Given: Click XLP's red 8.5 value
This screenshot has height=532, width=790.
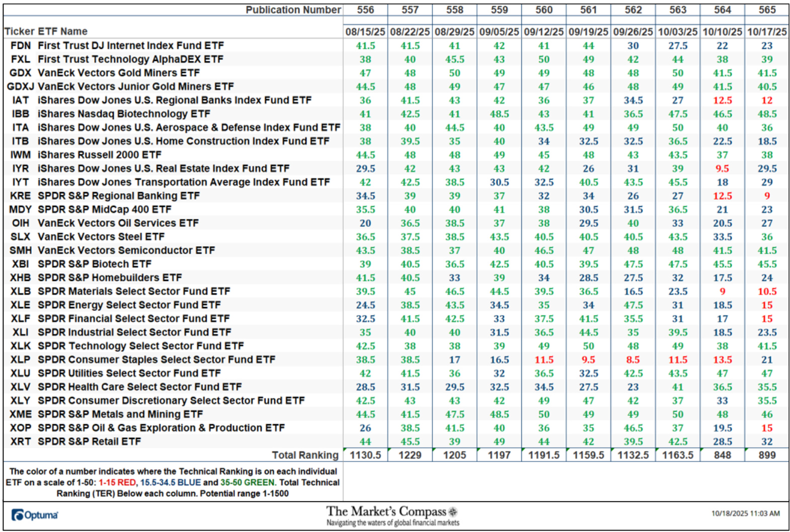Looking at the screenshot, I should click(633, 360).
